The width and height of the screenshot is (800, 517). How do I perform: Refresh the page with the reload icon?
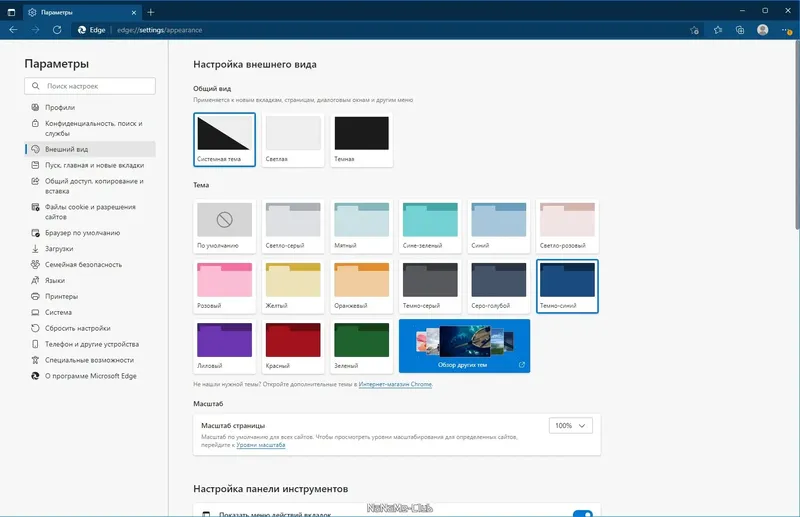[57, 30]
